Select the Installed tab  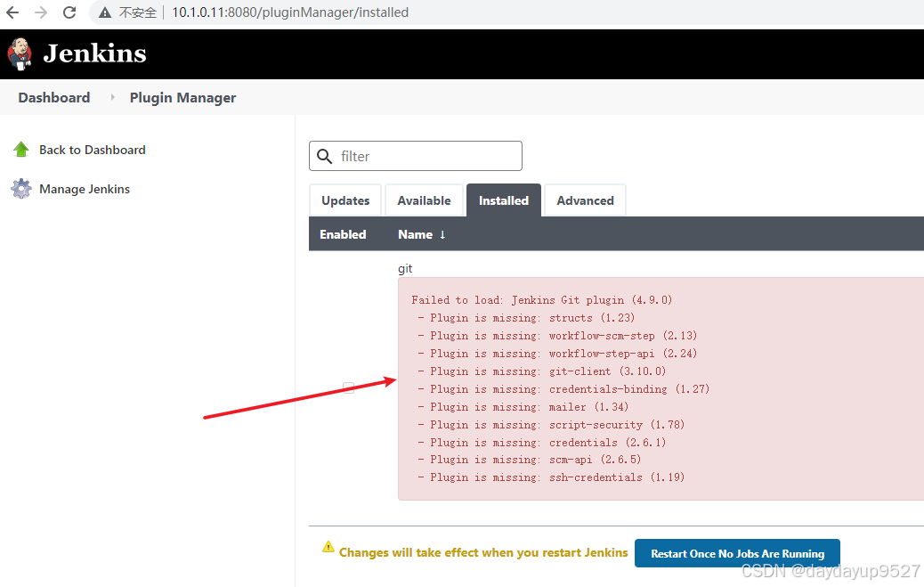point(503,200)
